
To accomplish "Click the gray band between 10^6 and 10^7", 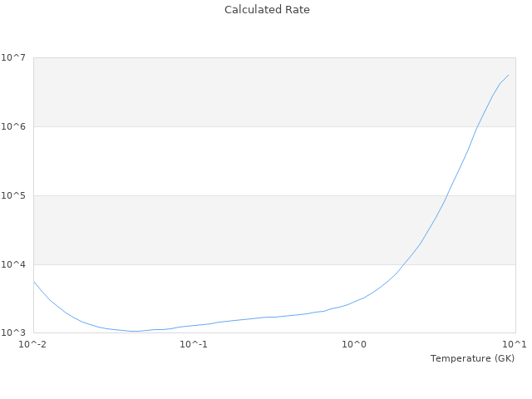I will click(x=249, y=91).
